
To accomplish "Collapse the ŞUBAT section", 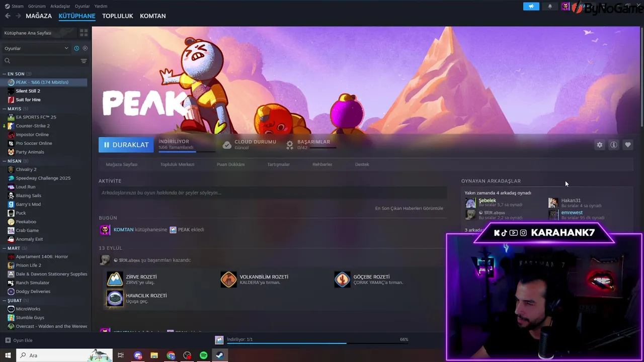I will (x=14, y=300).
